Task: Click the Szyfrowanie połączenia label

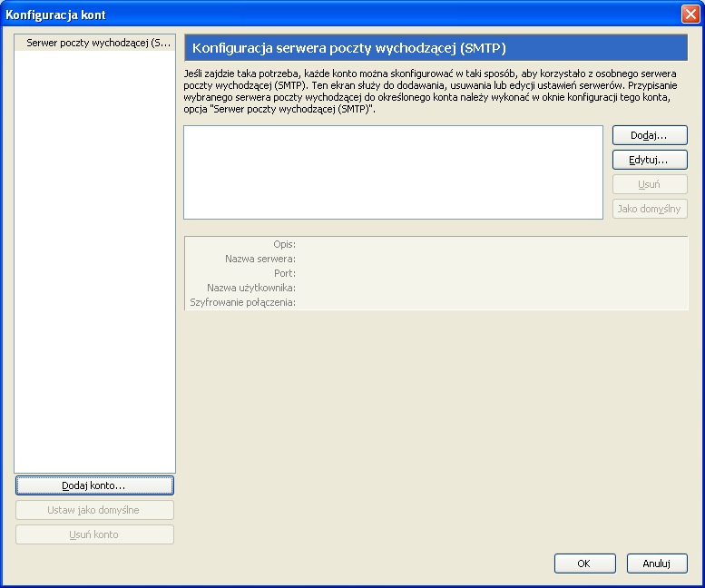Action: coord(242,302)
